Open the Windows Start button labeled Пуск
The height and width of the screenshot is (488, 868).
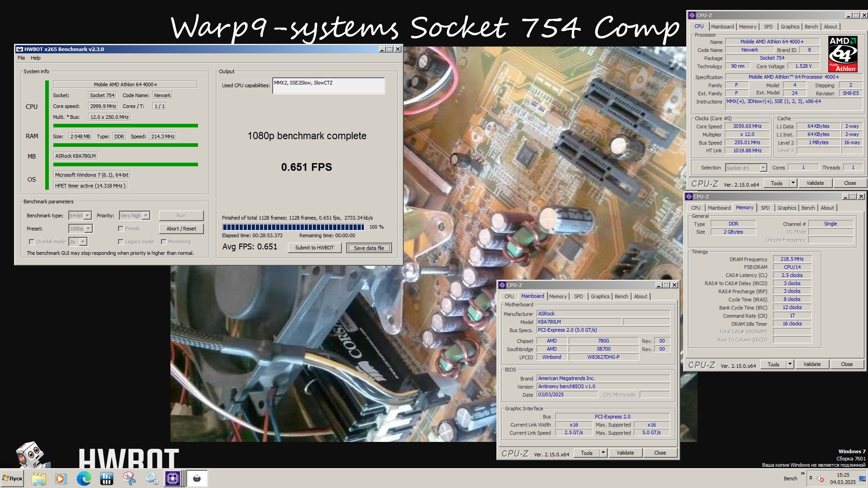(x=12, y=478)
